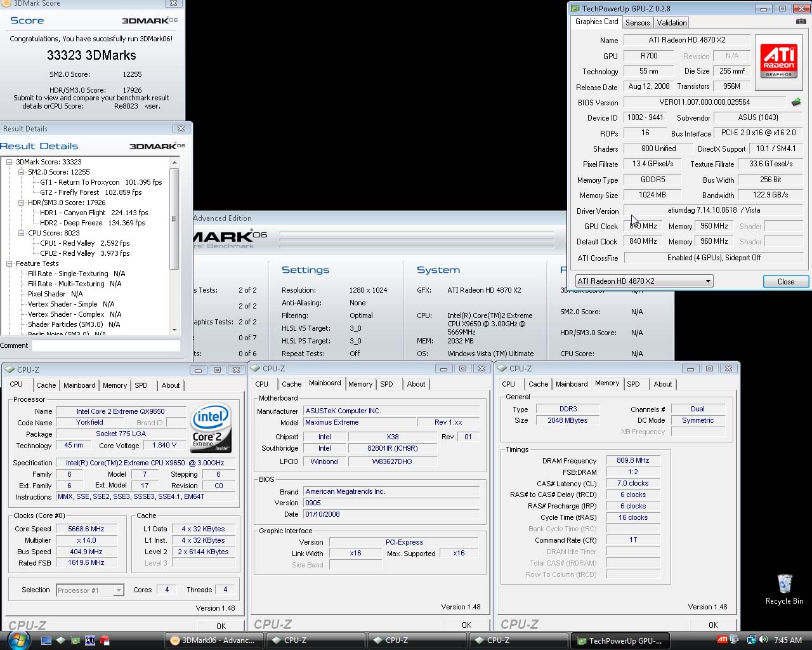This screenshot has height=650, width=812.
Task: Collapse the CPU Score: 8023 node
Action: (22, 233)
